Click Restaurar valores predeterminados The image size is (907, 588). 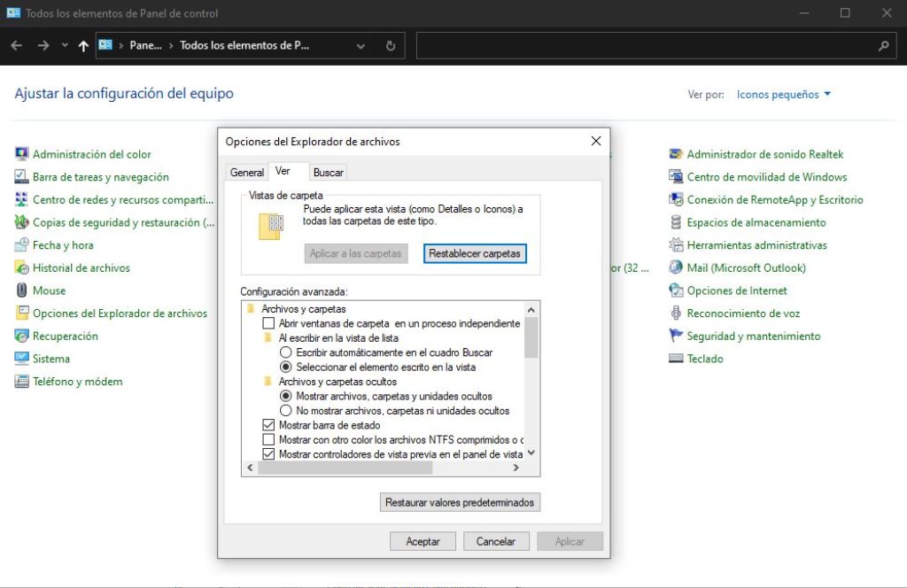pyautogui.click(x=460, y=502)
